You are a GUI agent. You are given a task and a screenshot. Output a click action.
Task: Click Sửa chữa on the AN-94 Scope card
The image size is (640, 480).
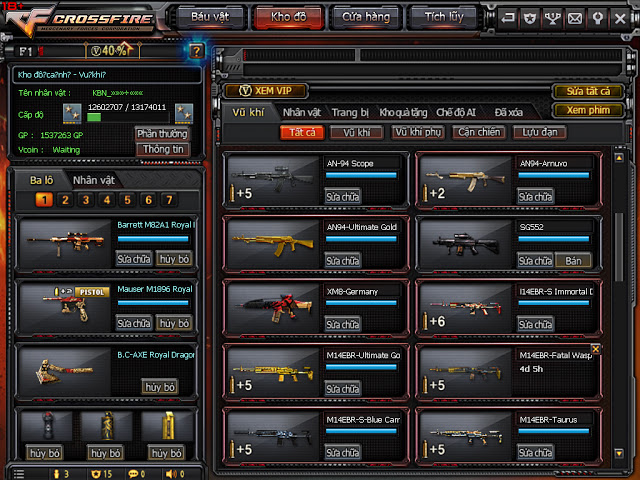342,197
